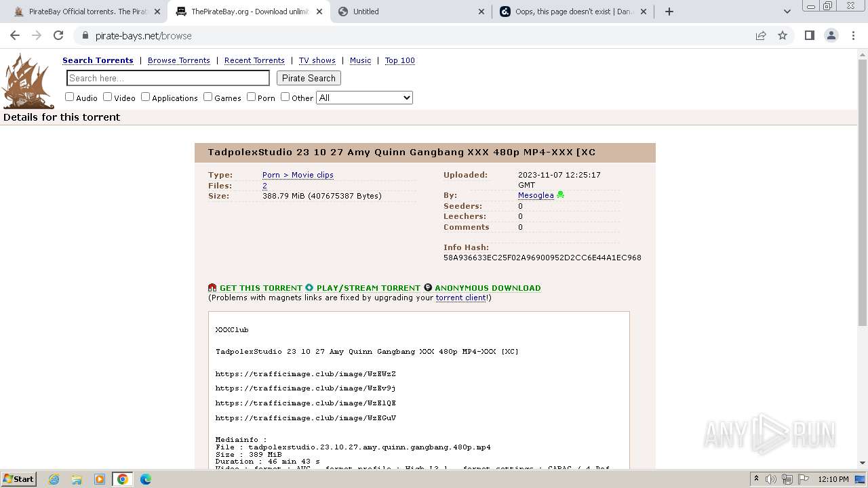Viewport: 868px width, 488px height.
Task: Open Microsoft Edge from taskbar
Action: click(145, 479)
